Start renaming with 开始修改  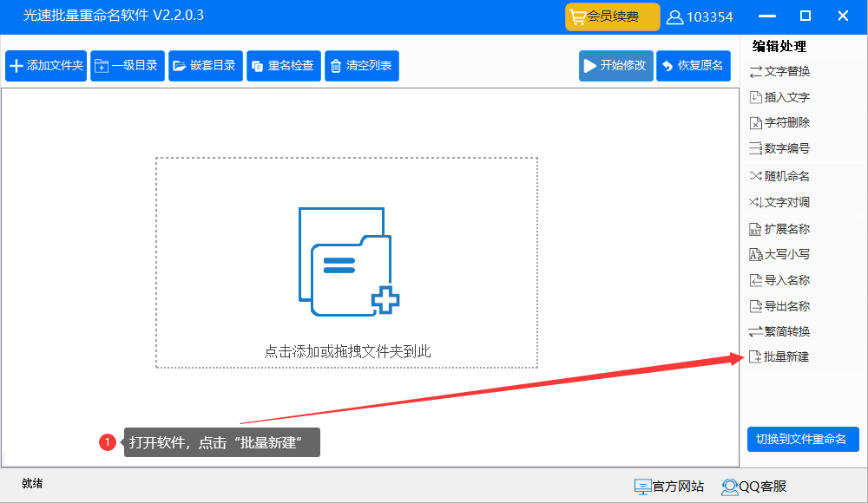coord(616,66)
